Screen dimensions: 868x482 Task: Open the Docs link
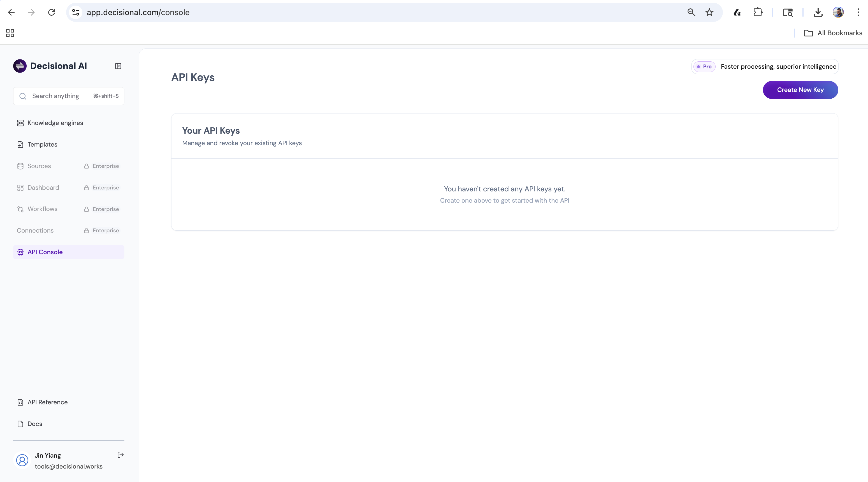(34, 424)
